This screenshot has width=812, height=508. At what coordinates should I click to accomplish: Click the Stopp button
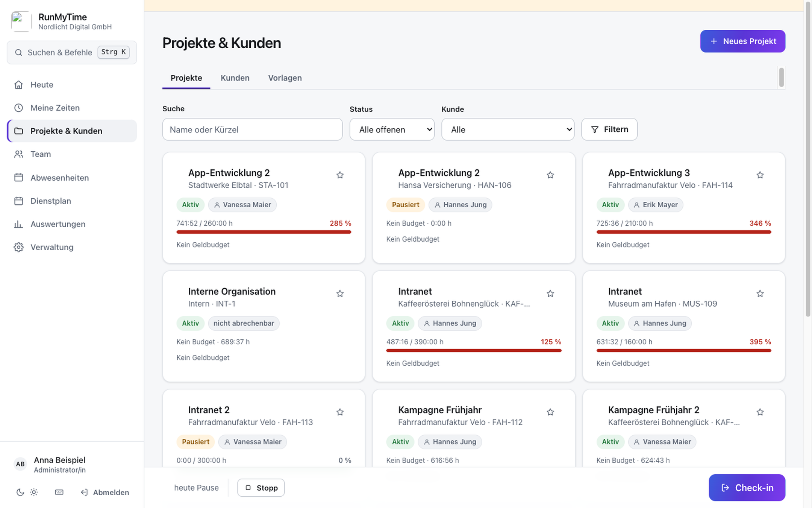coord(261,488)
